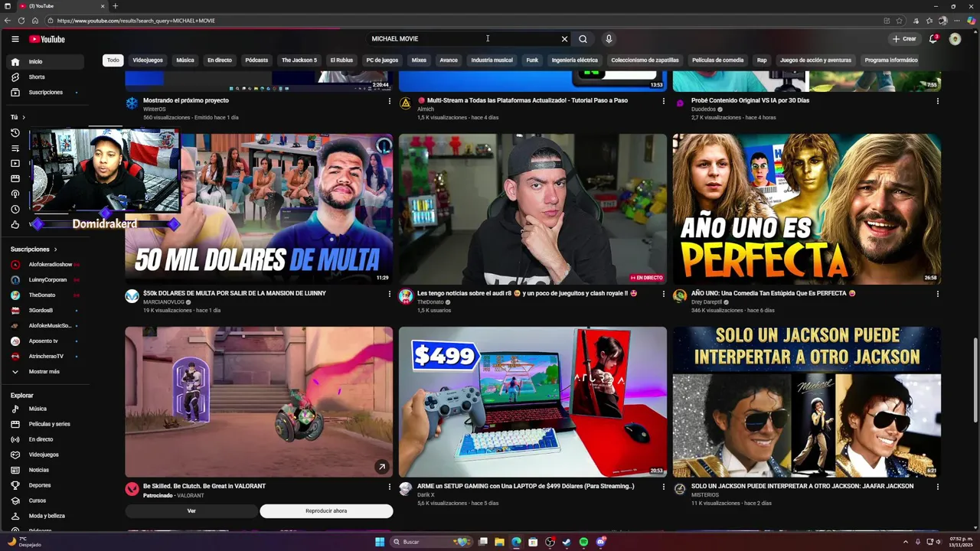Click the YouTube logo
This screenshot has width=980, height=551.
click(47, 39)
